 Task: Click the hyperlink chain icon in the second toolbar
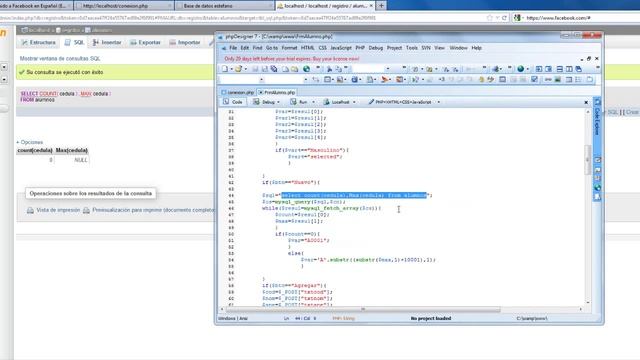coord(548,80)
